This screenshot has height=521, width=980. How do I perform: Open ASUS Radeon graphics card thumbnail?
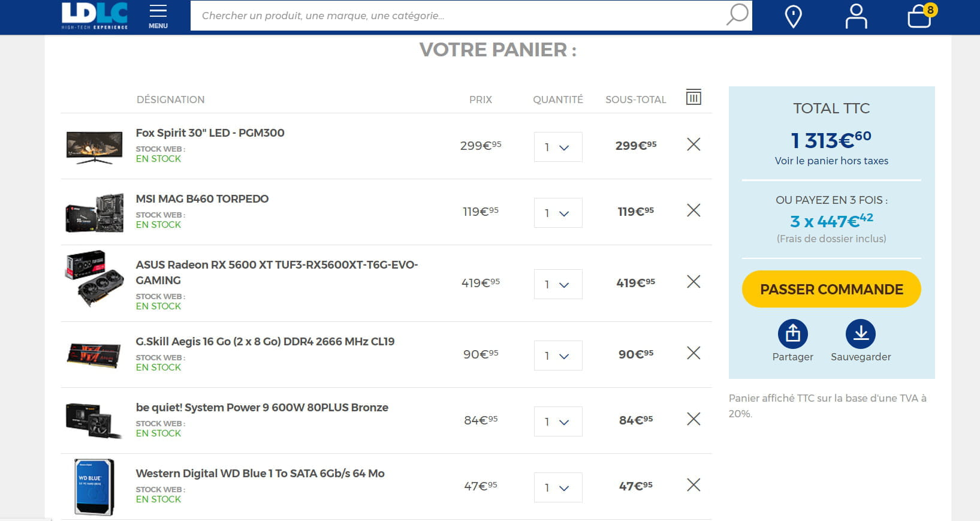click(x=94, y=279)
